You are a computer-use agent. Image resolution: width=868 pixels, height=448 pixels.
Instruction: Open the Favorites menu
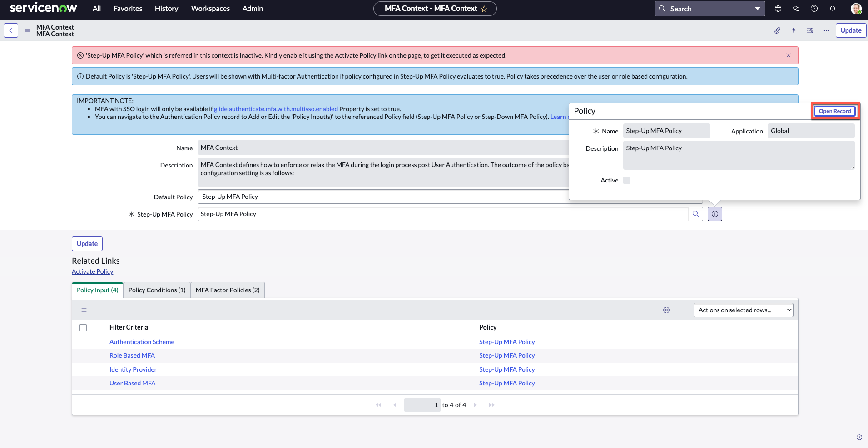tap(128, 9)
